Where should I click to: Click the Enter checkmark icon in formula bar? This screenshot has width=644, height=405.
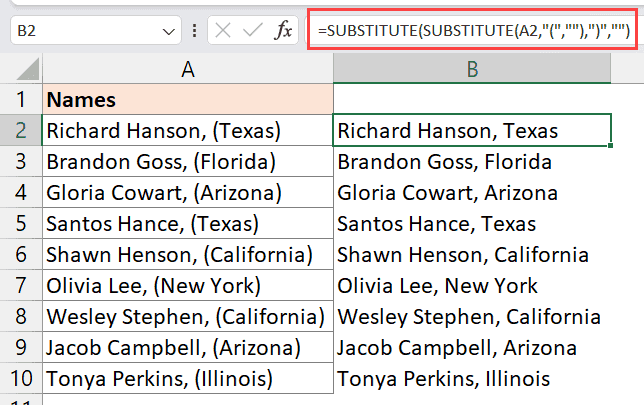tap(254, 31)
